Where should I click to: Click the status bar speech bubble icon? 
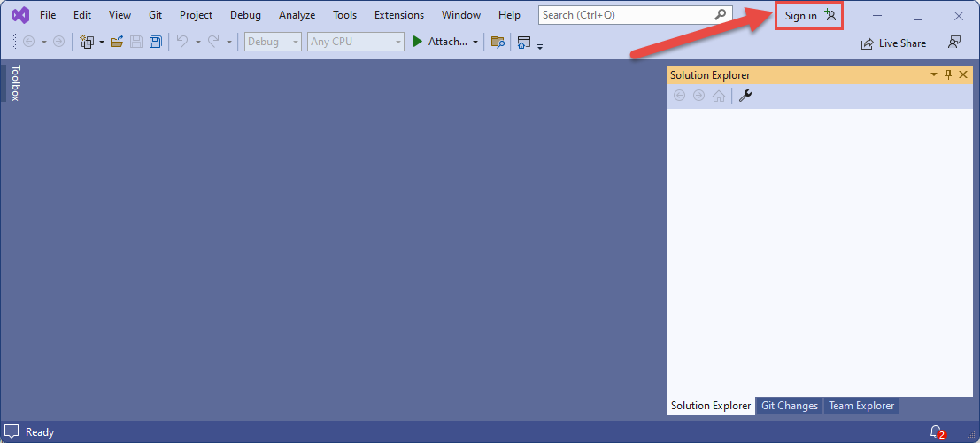(12, 431)
